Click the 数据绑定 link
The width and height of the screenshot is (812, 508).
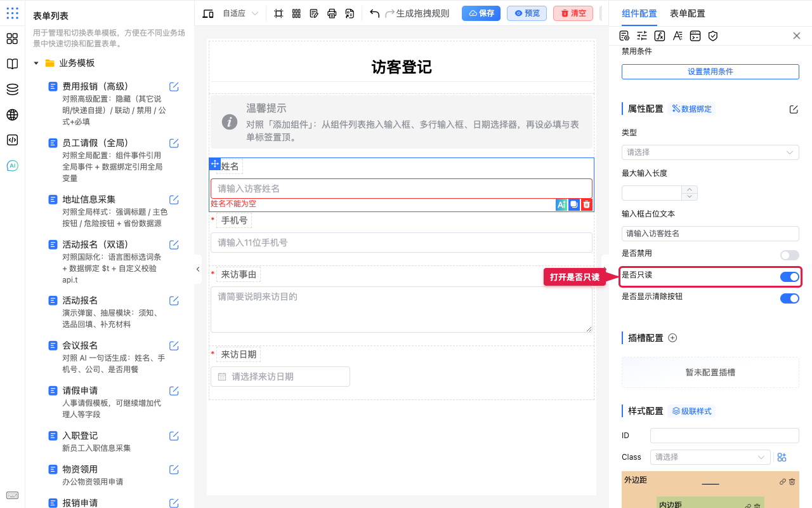(691, 109)
